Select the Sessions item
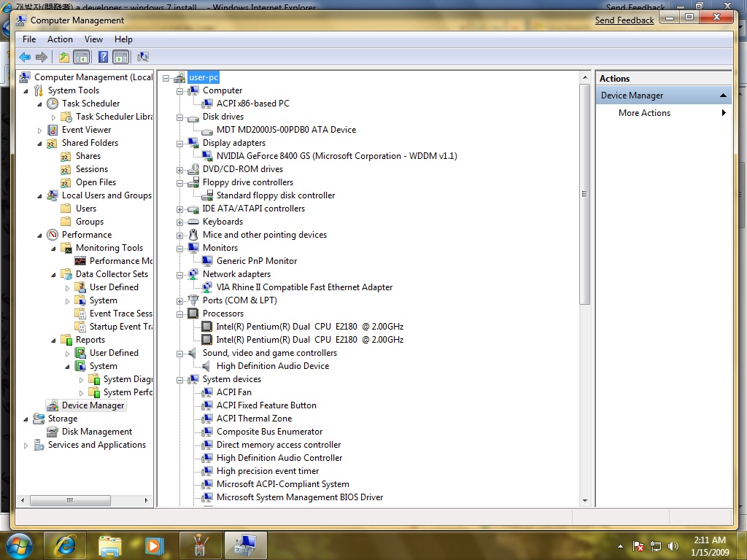 (91, 169)
